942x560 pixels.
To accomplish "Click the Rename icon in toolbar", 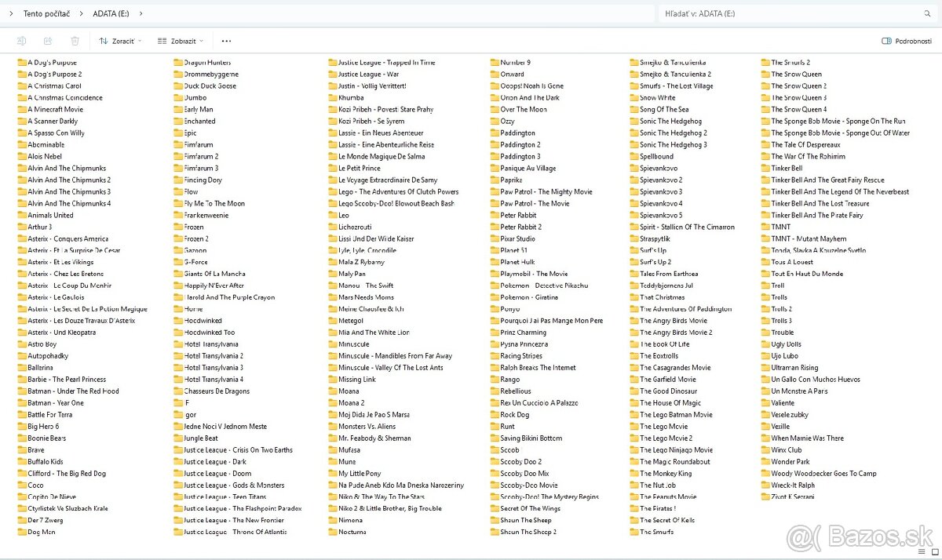I will 21,41.
